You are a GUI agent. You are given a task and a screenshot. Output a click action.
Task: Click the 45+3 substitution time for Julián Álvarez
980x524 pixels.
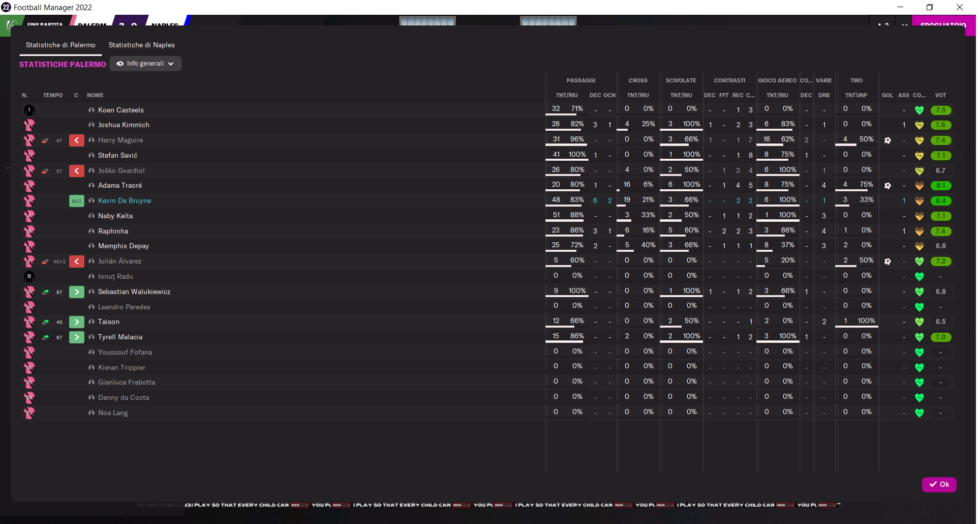(x=59, y=261)
